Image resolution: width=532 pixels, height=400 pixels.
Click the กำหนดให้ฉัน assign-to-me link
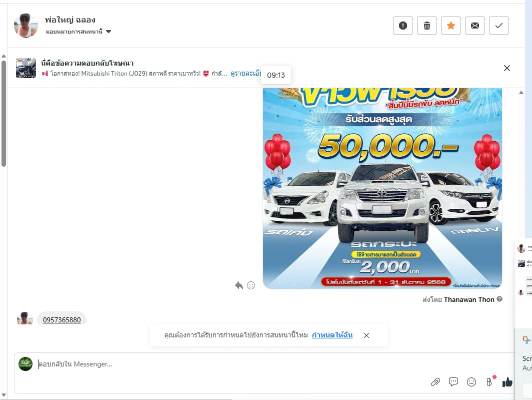tap(332, 335)
